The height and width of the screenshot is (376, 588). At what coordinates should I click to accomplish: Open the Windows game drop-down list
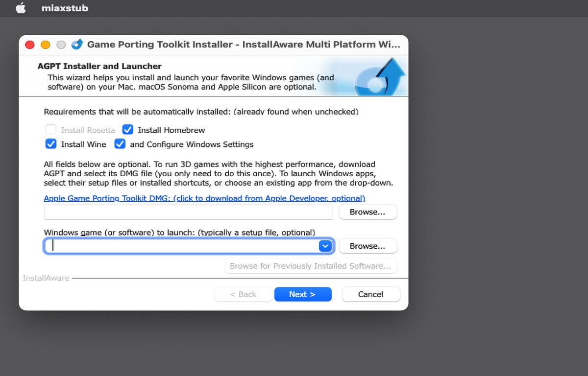325,246
